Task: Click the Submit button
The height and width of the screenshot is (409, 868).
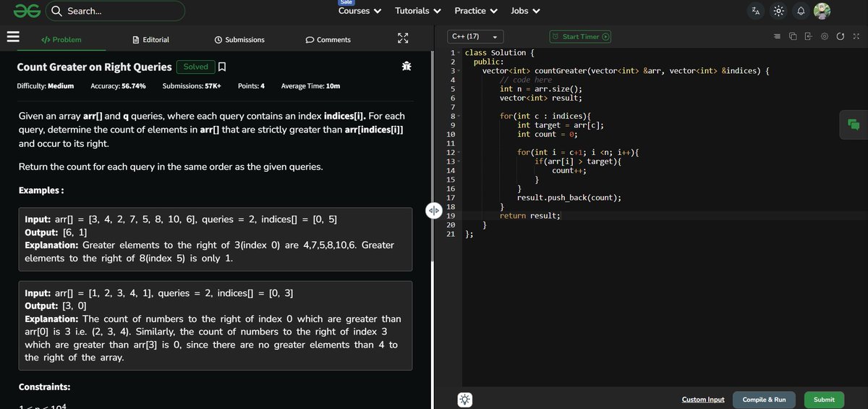Action: 824,400
